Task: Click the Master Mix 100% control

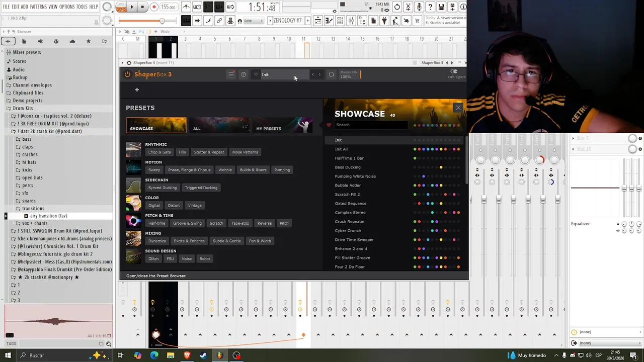Action: click(x=350, y=74)
